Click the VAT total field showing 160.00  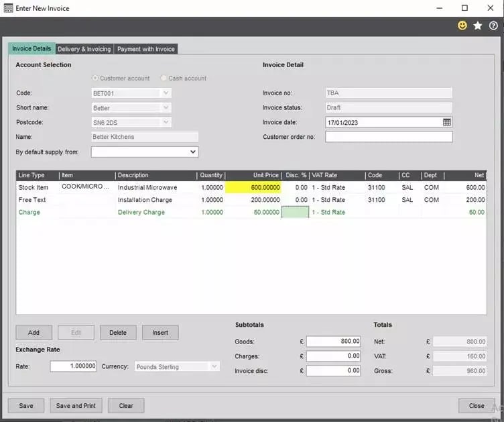pyautogui.click(x=460, y=356)
